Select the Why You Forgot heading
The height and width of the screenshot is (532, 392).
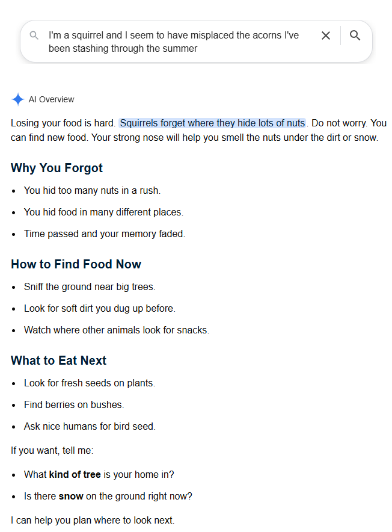pos(57,168)
